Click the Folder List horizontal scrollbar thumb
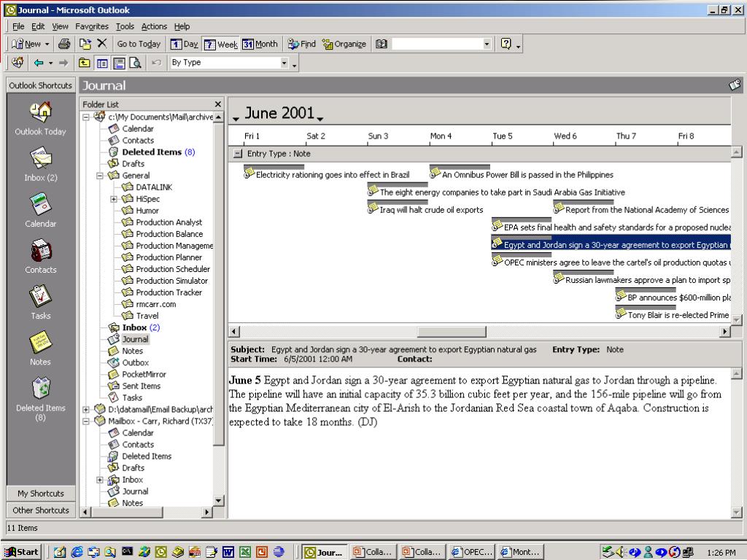The width and height of the screenshot is (747, 560). pyautogui.click(x=127, y=513)
